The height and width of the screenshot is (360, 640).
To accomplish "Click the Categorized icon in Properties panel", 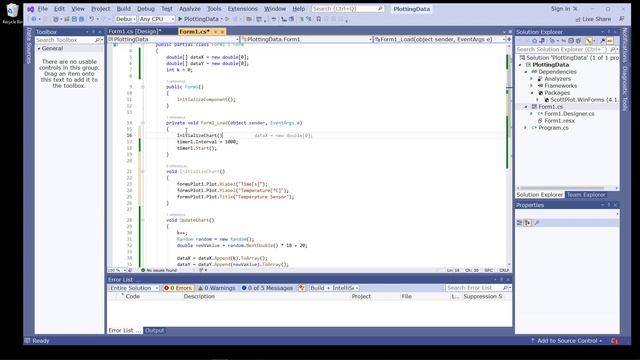I will 520,223.
